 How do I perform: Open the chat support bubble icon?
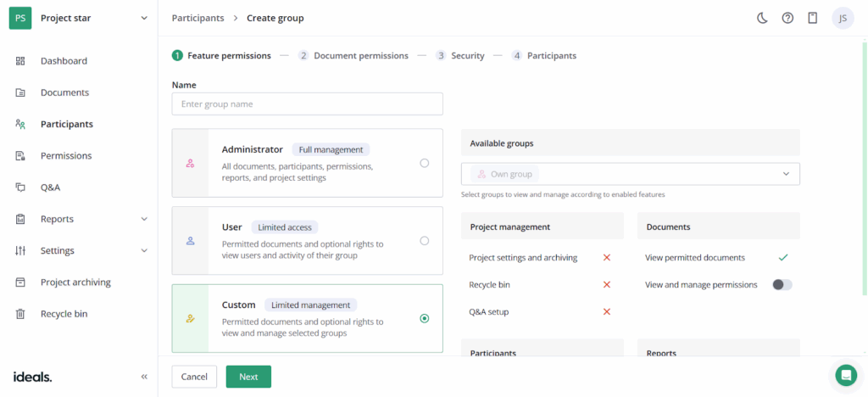(845, 375)
